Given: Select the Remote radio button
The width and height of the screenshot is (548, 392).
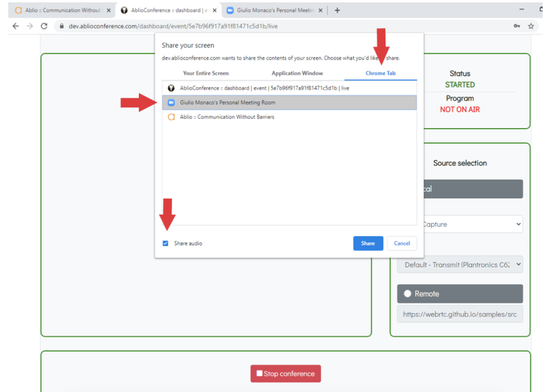Looking at the screenshot, I should pyautogui.click(x=407, y=294).
